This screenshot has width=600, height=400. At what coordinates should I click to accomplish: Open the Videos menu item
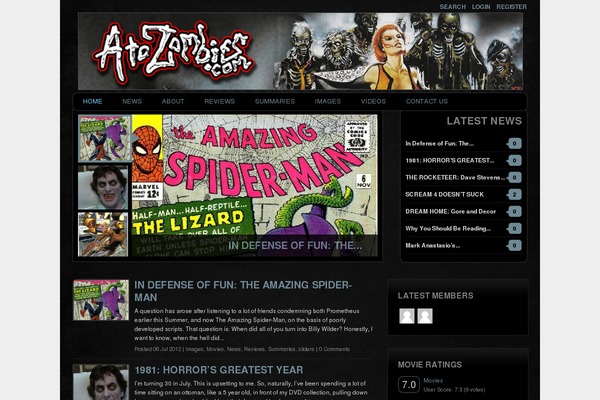point(373,101)
